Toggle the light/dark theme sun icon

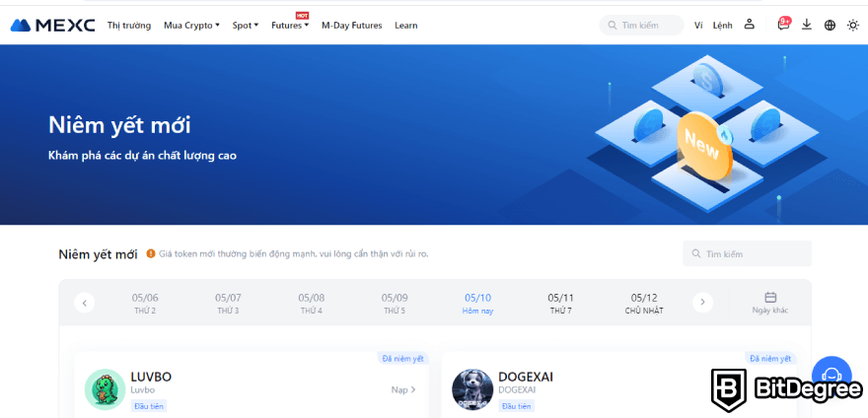pos(853,25)
